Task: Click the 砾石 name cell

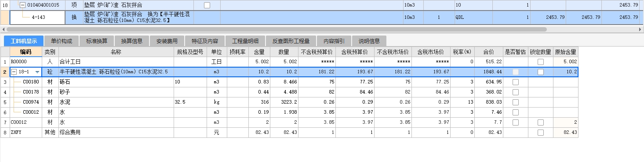Action: pyautogui.click(x=116, y=82)
